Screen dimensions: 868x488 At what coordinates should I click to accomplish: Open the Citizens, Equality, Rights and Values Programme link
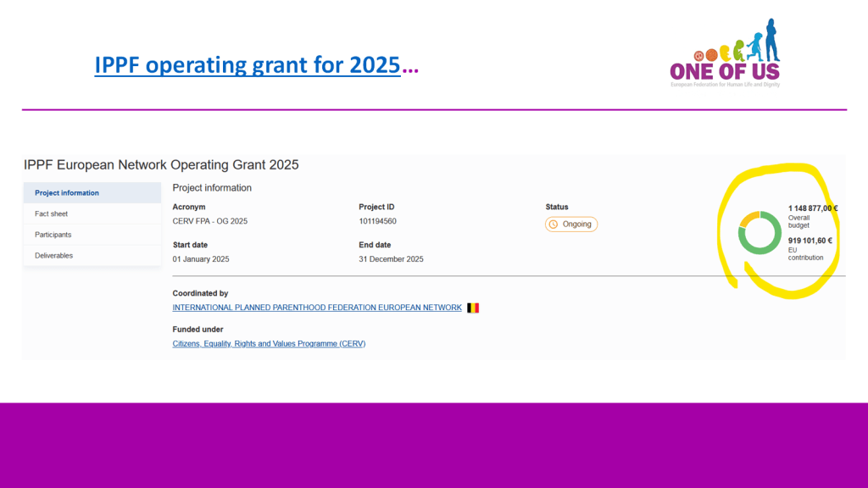point(269,343)
